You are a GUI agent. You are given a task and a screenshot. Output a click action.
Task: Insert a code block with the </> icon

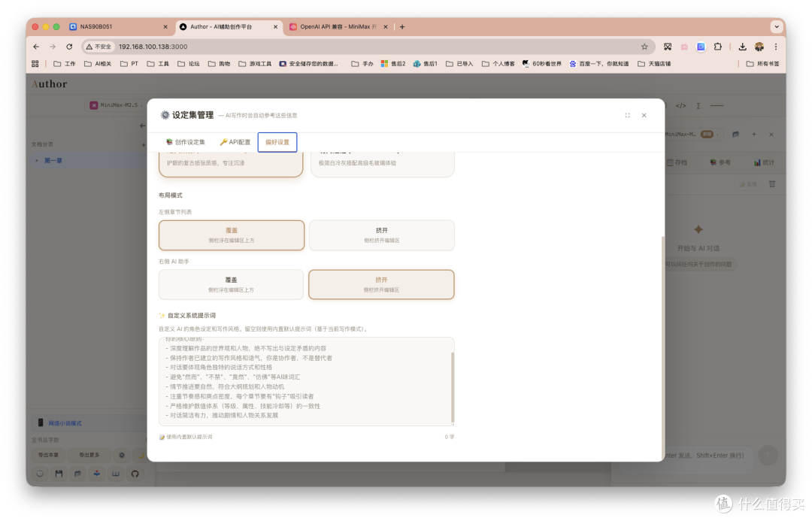pos(681,106)
